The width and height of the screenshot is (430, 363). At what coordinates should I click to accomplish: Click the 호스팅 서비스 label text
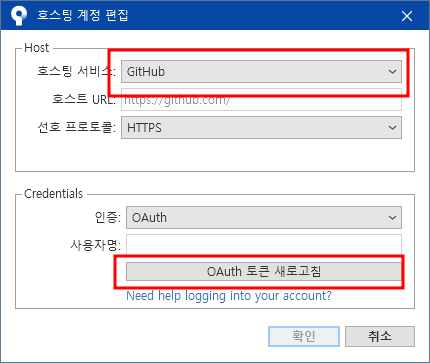[x=76, y=71]
